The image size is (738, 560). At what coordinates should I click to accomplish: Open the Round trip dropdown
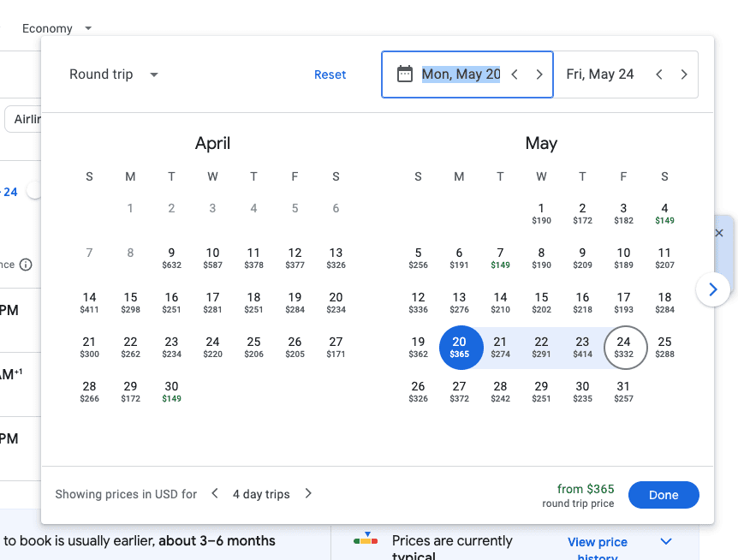(114, 74)
